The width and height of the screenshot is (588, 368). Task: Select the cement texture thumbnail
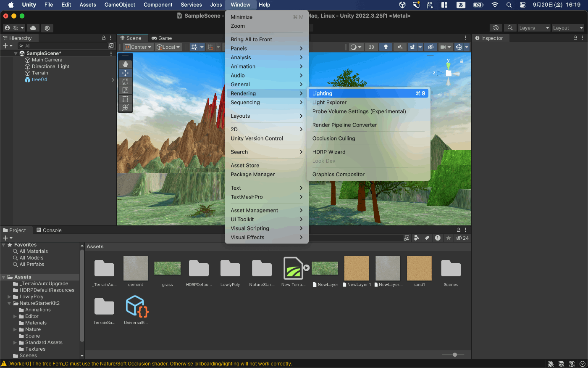click(136, 268)
